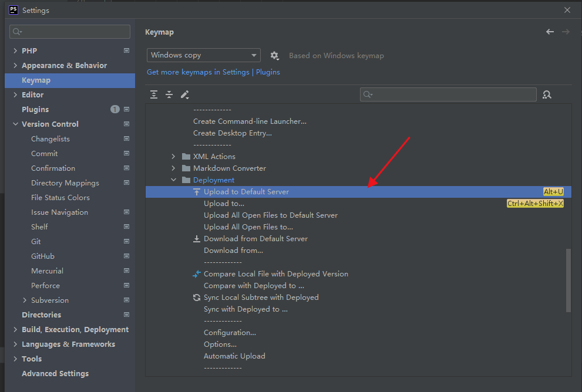Open keymap gear actions menu
The height and width of the screenshot is (392, 582).
pyautogui.click(x=274, y=56)
